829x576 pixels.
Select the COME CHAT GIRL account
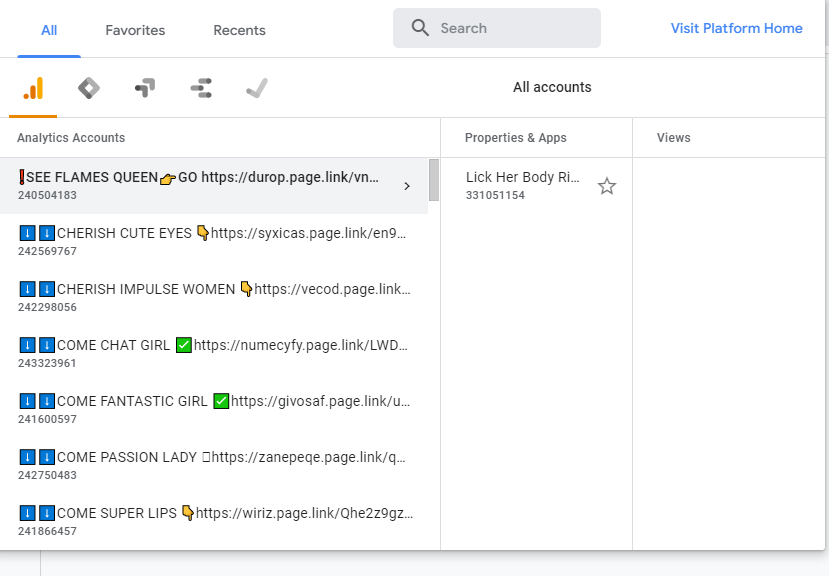(x=214, y=354)
